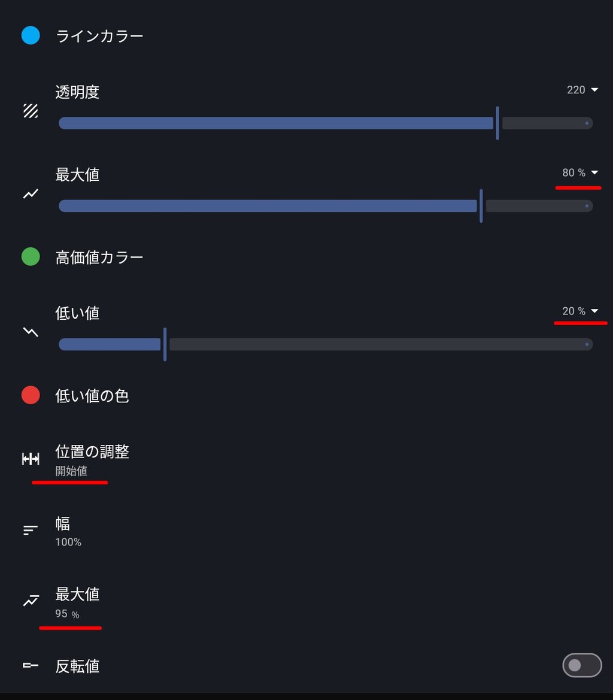The image size is (613, 700).
Task: Pick the green 高価値カラー swatch
Action: tap(31, 257)
